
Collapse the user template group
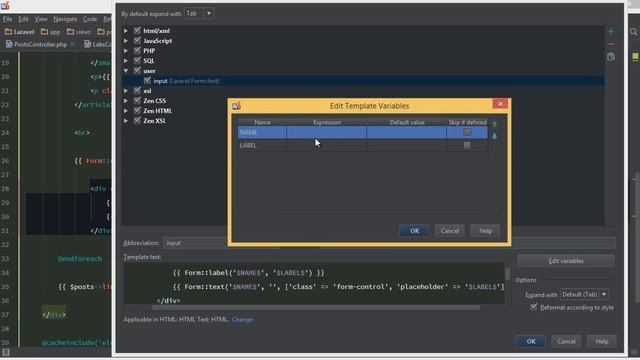click(x=126, y=71)
